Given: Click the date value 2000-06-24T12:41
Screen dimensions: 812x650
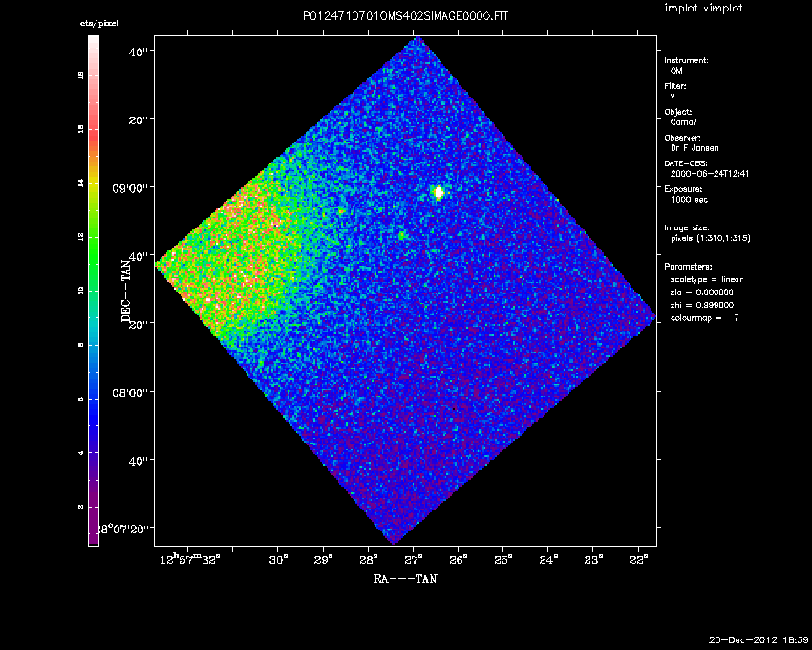Looking at the screenshot, I should point(710,174).
